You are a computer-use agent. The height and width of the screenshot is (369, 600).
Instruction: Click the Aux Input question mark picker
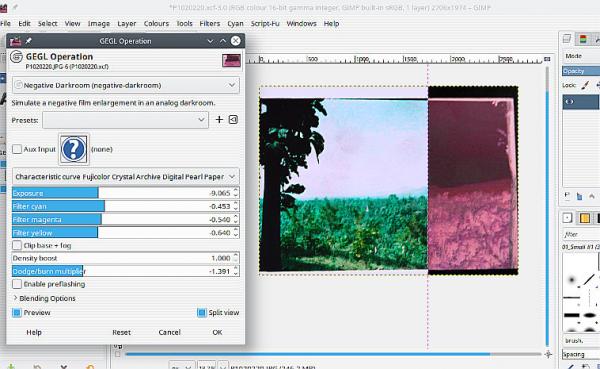pos(73,149)
